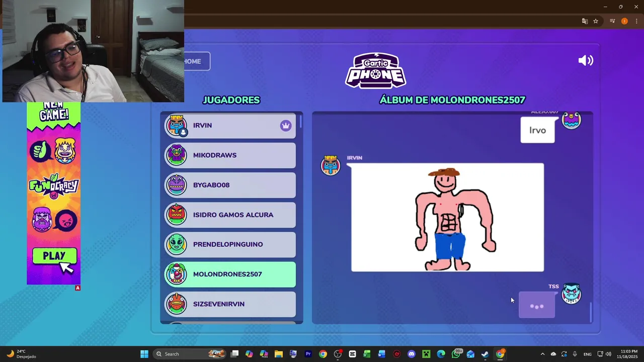Click the taskbar Search box
The image size is (644, 362).
(190, 354)
